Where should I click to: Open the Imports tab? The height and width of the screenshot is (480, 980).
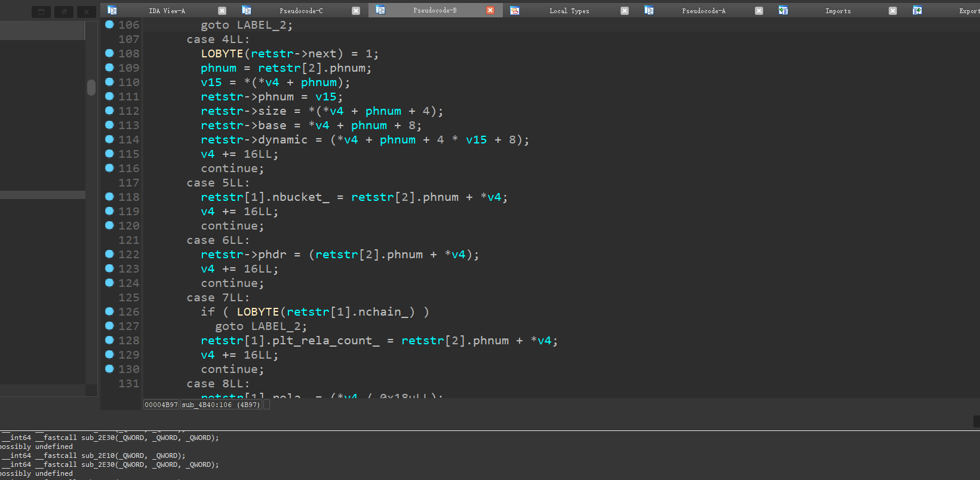click(838, 11)
